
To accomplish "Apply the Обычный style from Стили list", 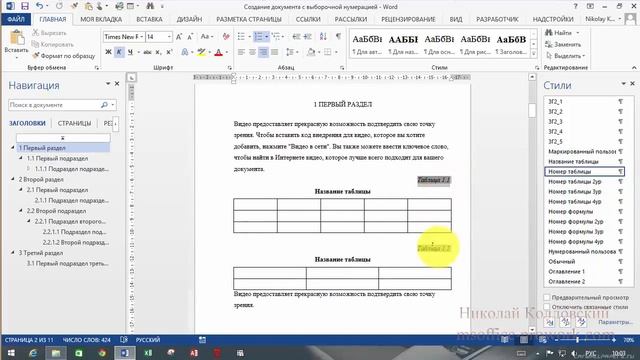I will [584, 261].
